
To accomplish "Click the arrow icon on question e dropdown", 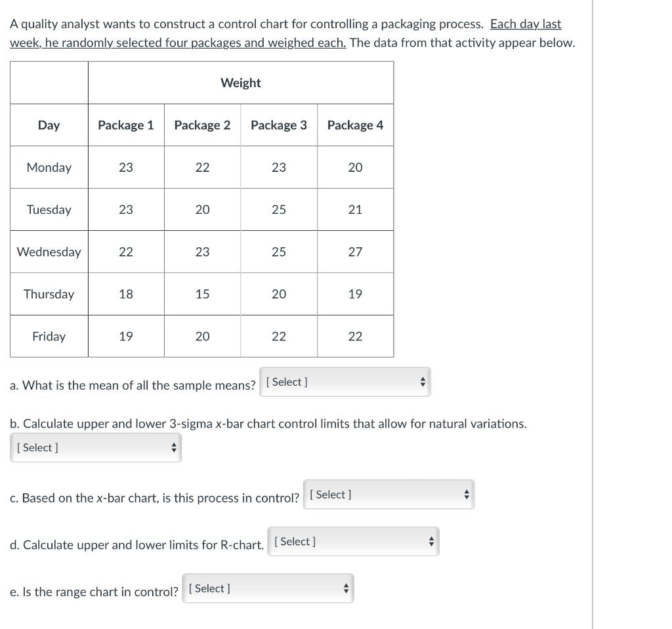I will tap(346, 588).
